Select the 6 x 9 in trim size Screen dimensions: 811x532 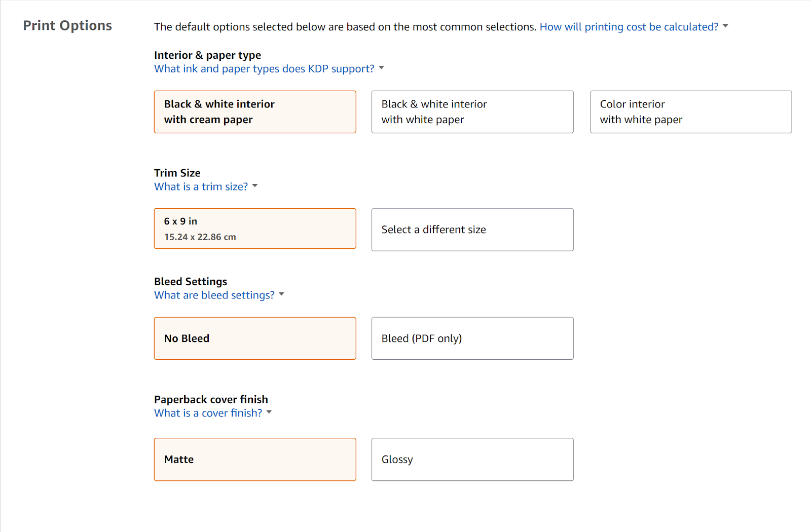pos(255,229)
